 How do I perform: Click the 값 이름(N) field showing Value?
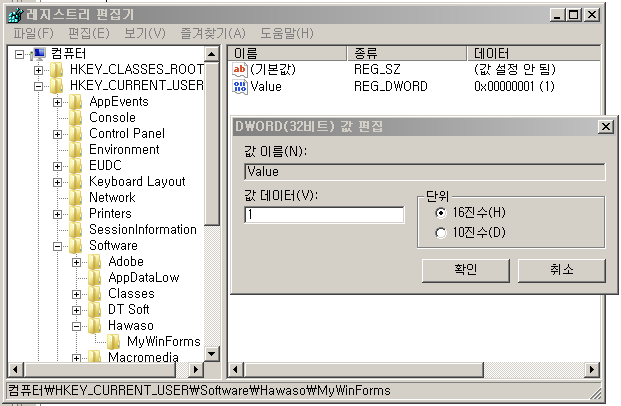tap(425, 172)
